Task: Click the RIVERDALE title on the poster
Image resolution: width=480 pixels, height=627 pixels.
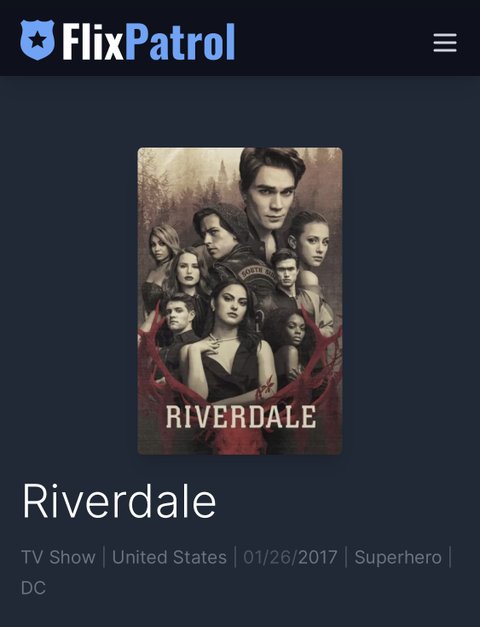Action: coord(240,417)
